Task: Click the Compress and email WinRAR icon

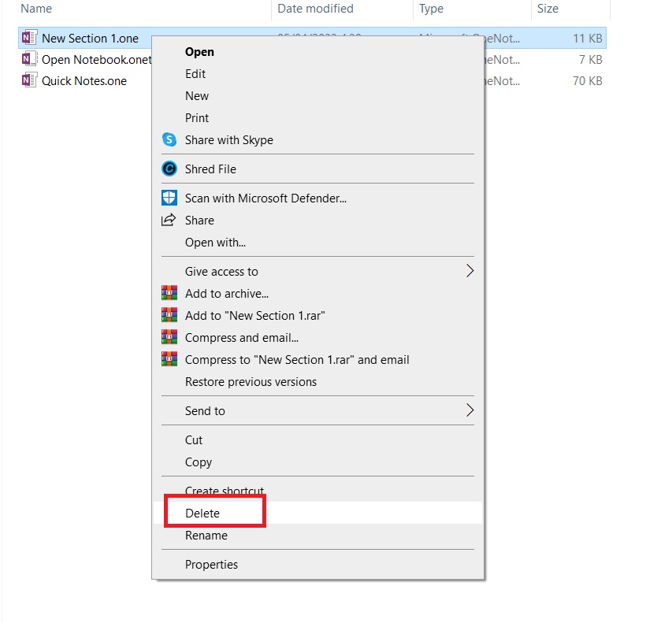Action: 169,337
